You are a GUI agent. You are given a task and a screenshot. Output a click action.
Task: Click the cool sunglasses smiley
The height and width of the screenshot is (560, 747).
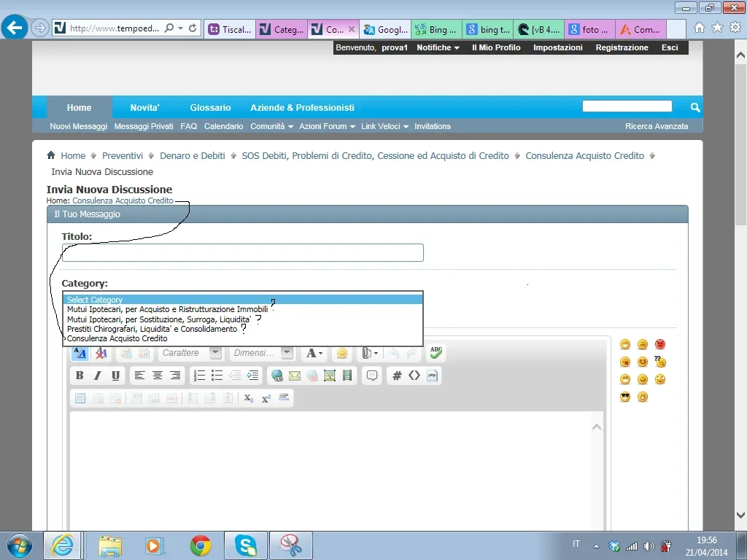click(x=625, y=397)
